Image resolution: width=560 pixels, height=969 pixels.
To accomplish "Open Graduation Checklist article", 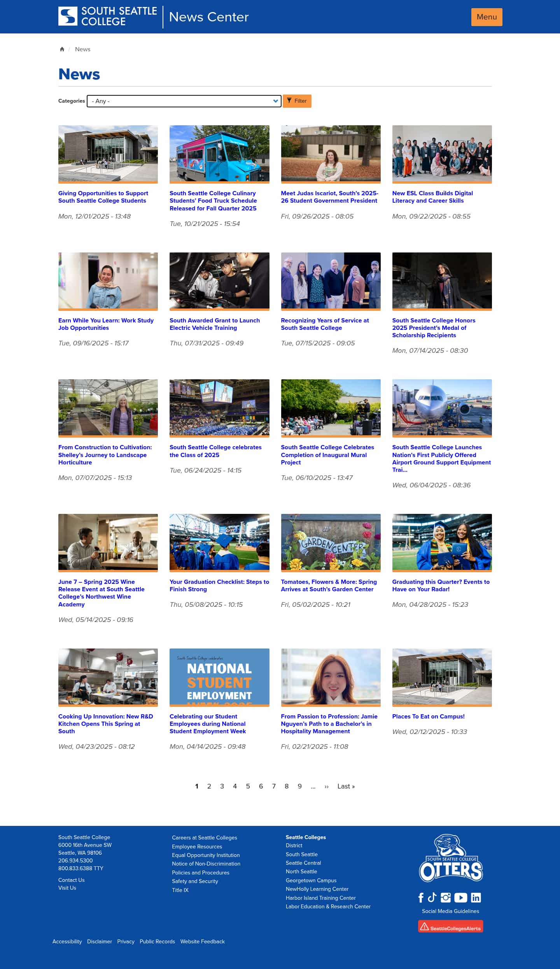I will 219,585.
